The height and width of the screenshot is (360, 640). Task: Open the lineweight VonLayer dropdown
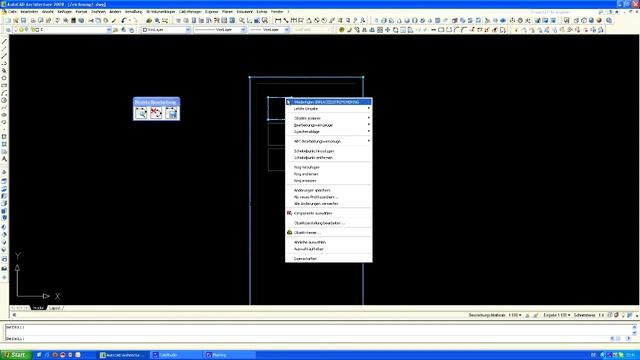pyautogui.click(x=287, y=30)
